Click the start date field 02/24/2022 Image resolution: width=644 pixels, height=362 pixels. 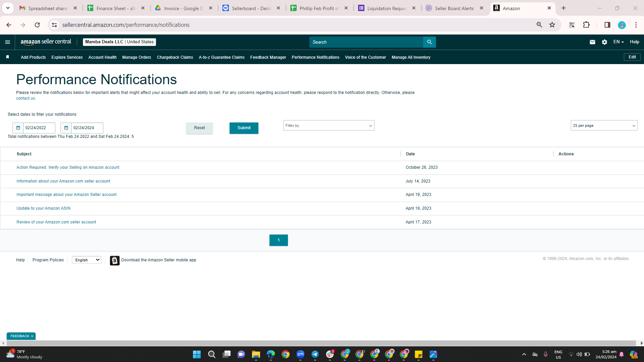pyautogui.click(x=39, y=128)
